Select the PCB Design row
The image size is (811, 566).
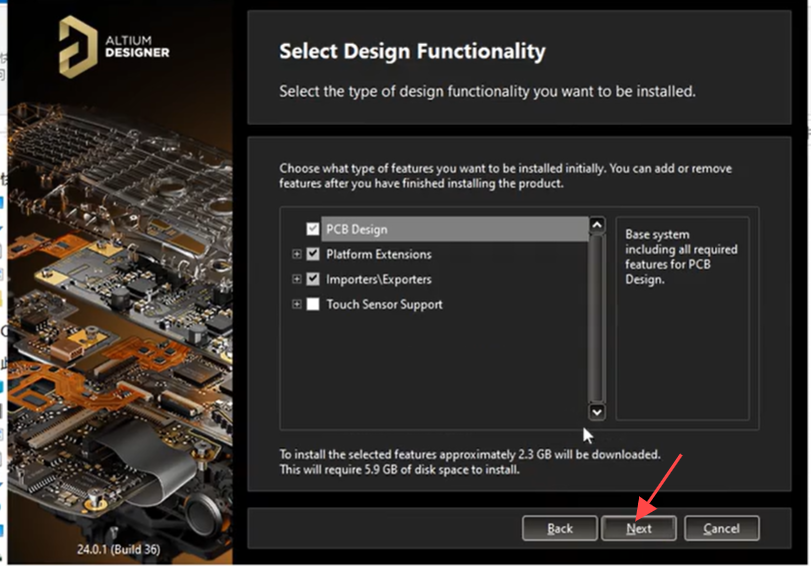[x=455, y=229]
